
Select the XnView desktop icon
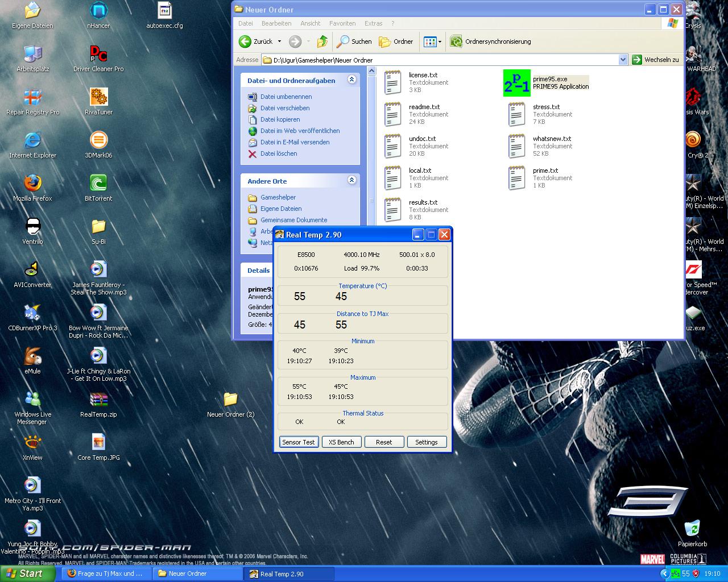[32, 447]
